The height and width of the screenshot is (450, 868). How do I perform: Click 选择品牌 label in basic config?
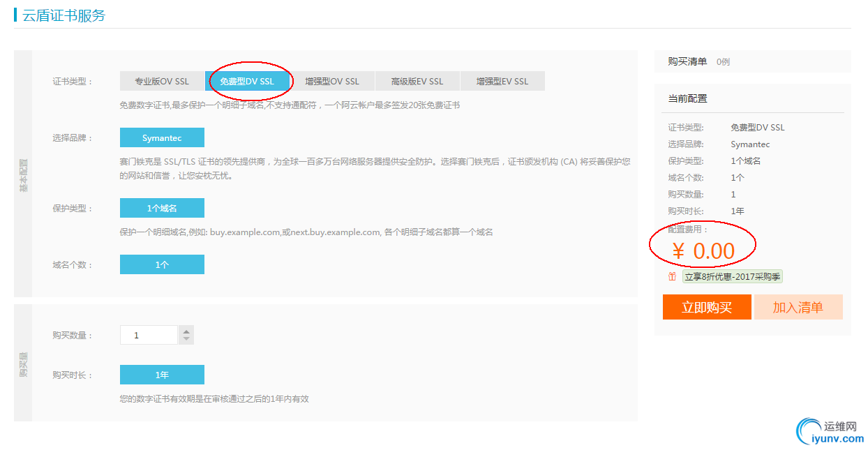point(73,138)
